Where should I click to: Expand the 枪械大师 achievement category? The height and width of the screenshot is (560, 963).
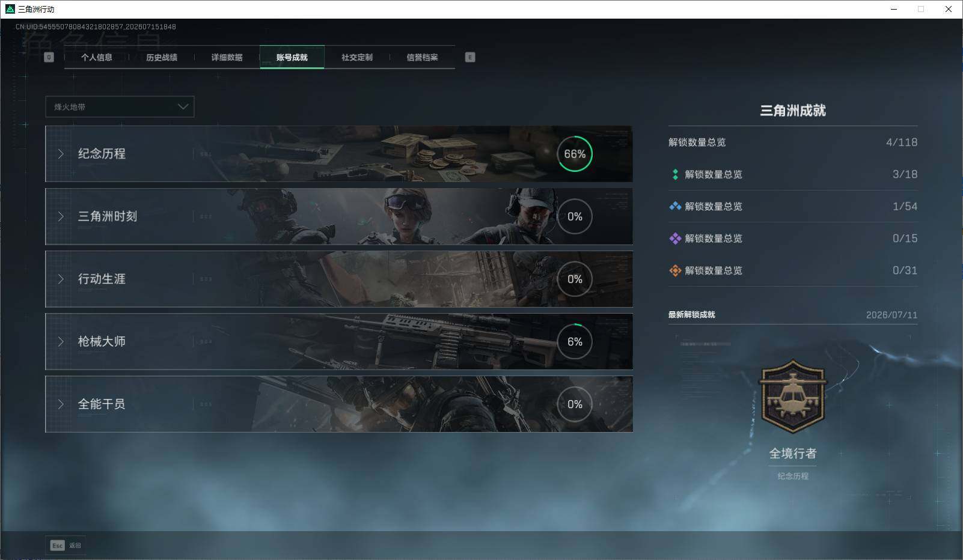click(x=338, y=341)
